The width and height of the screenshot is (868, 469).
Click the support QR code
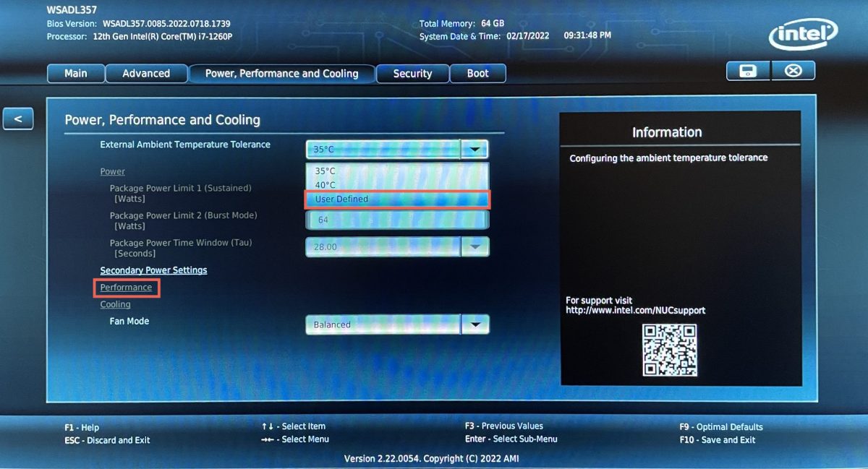pos(670,350)
